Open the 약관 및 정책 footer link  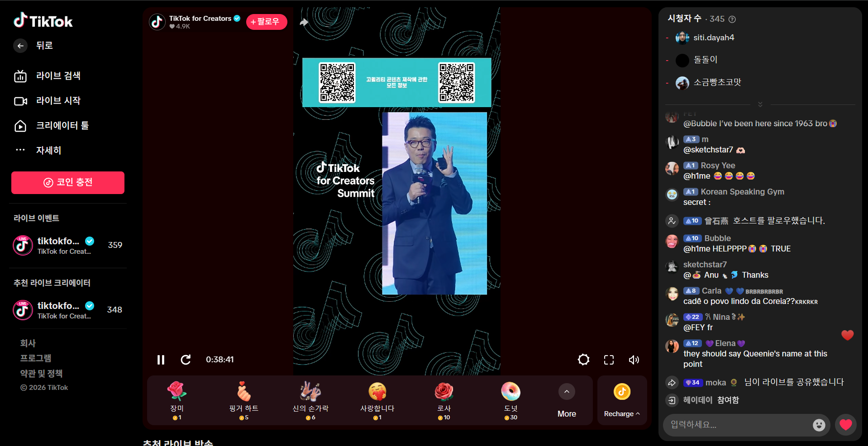tap(41, 374)
